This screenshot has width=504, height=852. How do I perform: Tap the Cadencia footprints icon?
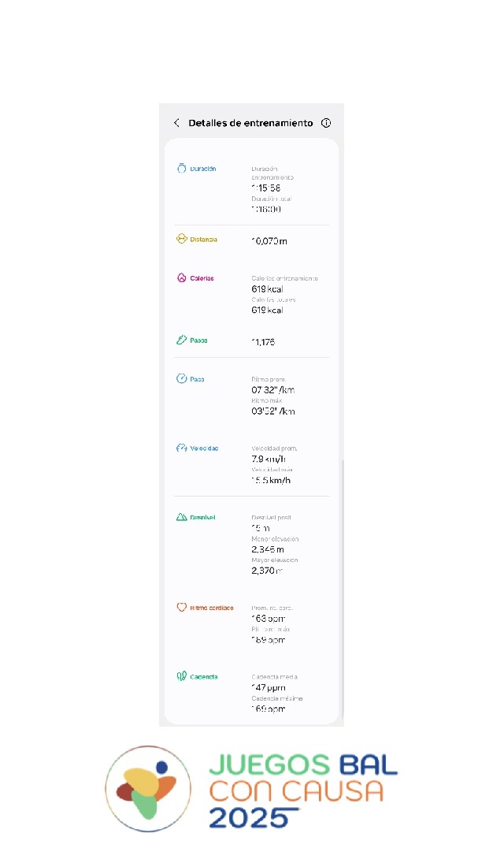click(x=181, y=676)
